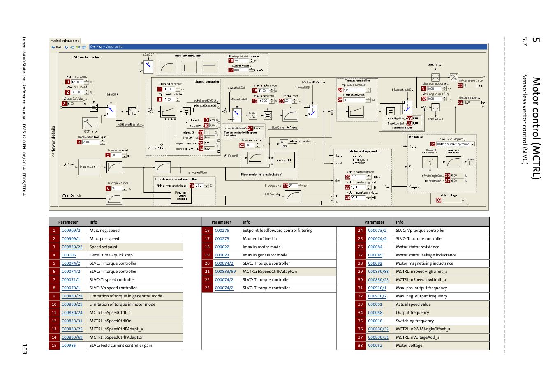Click the first feed forward filter curve block
The width and height of the screenshot is (555, 392).
pos(167,67)
